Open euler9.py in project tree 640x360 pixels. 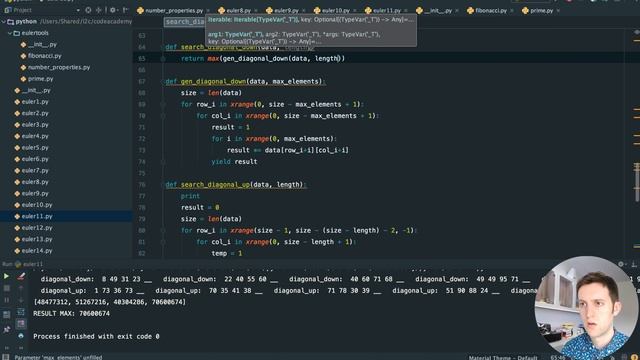[x=35, y=193]
